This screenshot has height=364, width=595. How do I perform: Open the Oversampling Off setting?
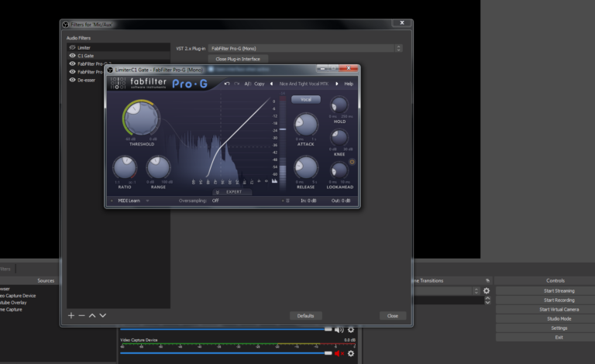pos(215,201)
